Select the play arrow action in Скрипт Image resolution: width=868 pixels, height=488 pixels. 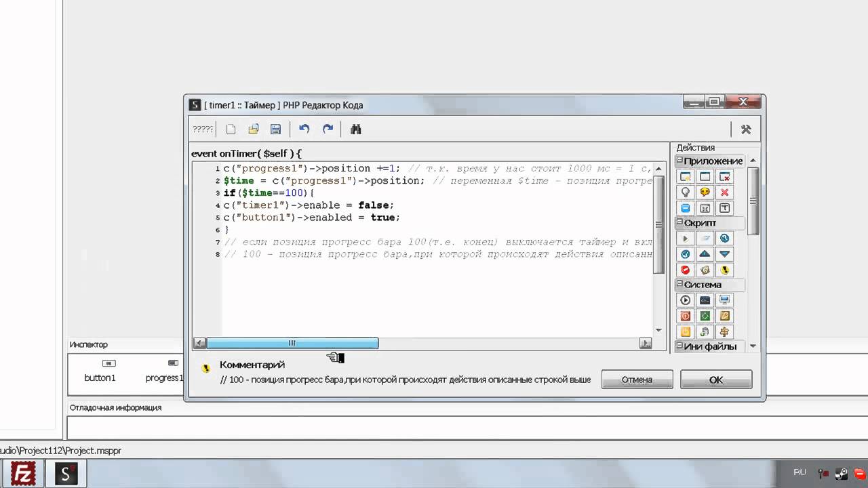click(686, 239)
